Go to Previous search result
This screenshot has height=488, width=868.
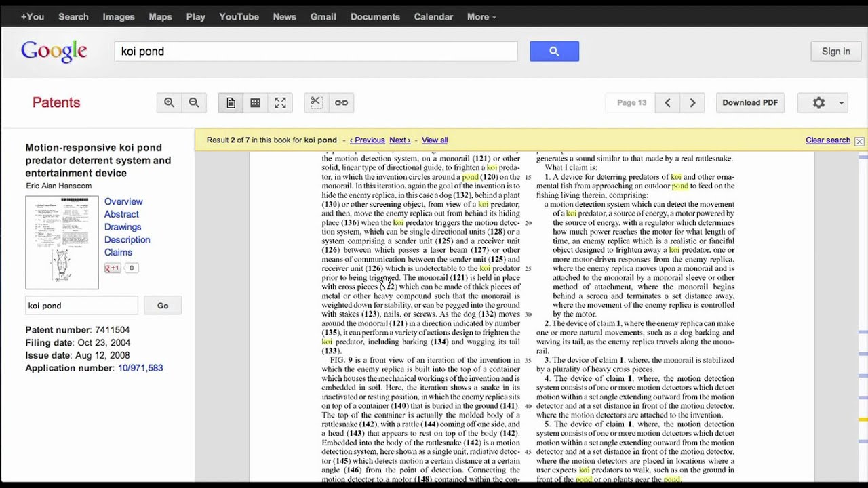[368, 140]
